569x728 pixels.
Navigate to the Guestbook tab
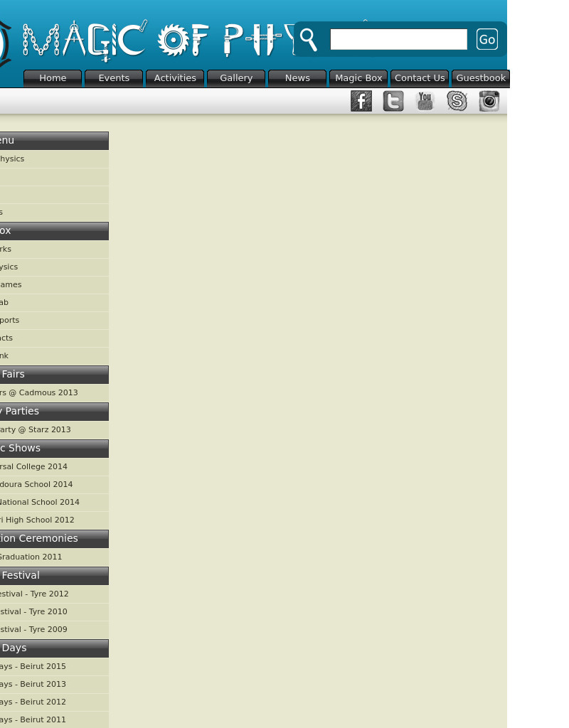click(x=481, y=78)
